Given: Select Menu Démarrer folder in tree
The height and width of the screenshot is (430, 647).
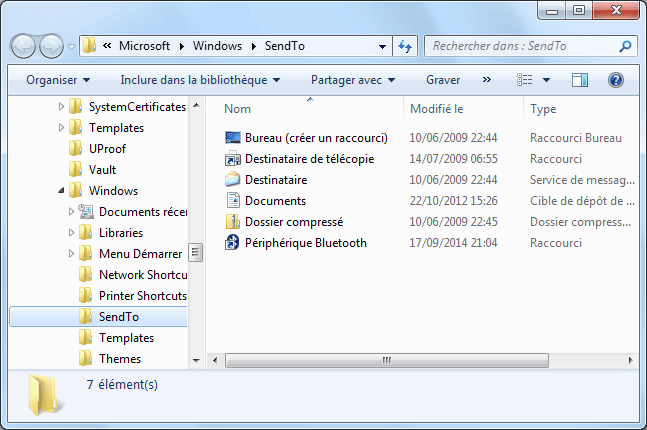Looking at the screenshot, I should (140, 254).
